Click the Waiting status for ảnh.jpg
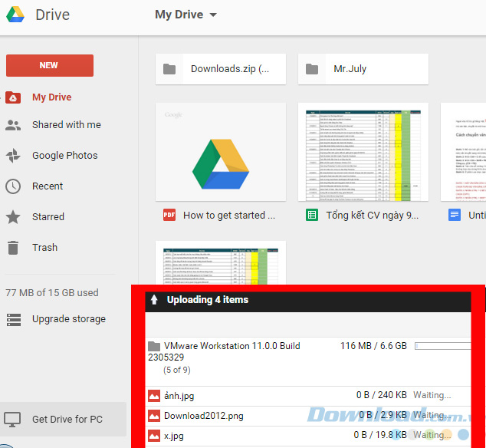The height and width of the screenshot is (448, 486). point(432,395)
